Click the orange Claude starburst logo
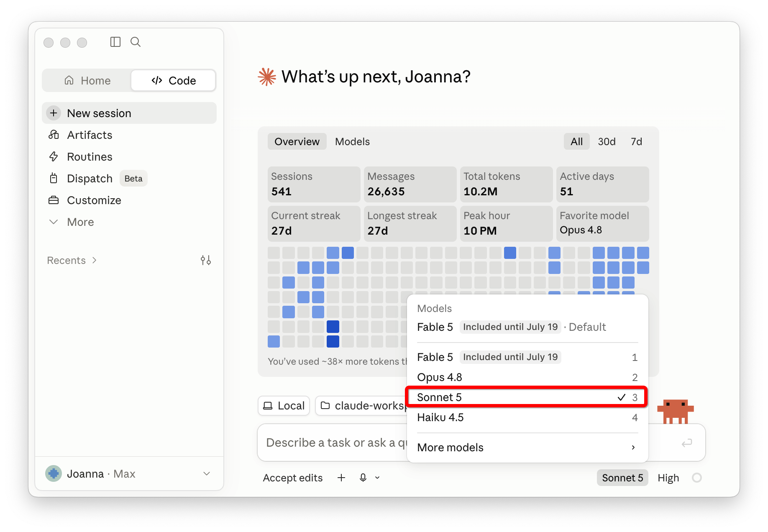The height and width of the screenshot is (532, 768). (267, 77)
